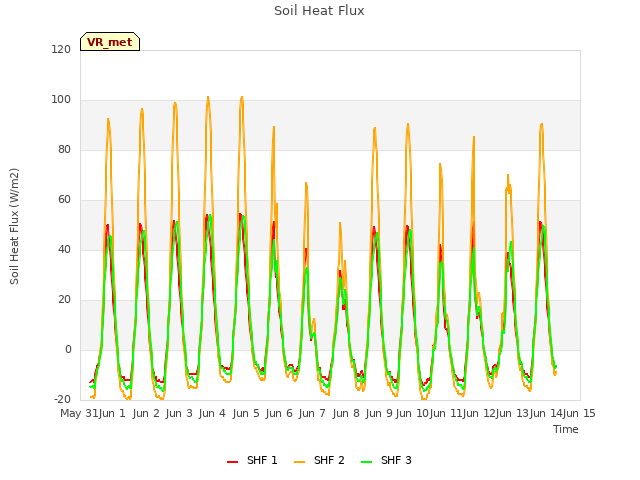Viewport: 640px width, 480px height.
Task: Click the 60 y-axis tick label
Action: click(x=64, y=200)
